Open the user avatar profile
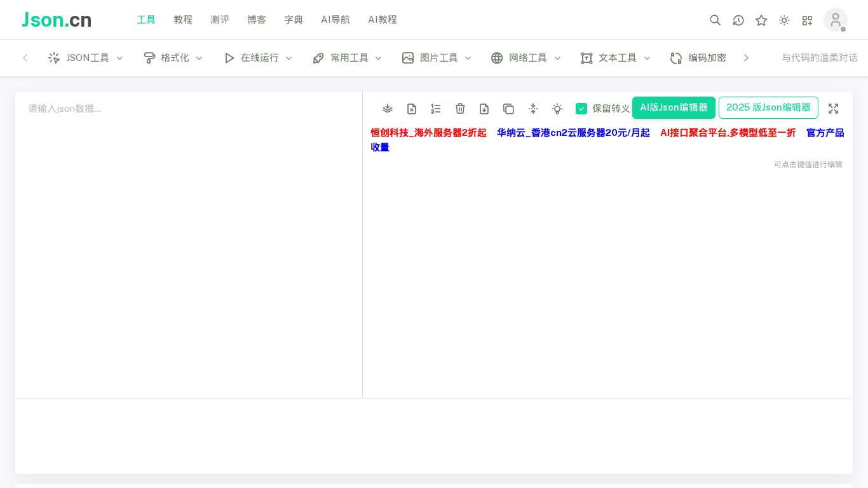The width and height of the screenshot is (868, 488). (x=836, y=20)
